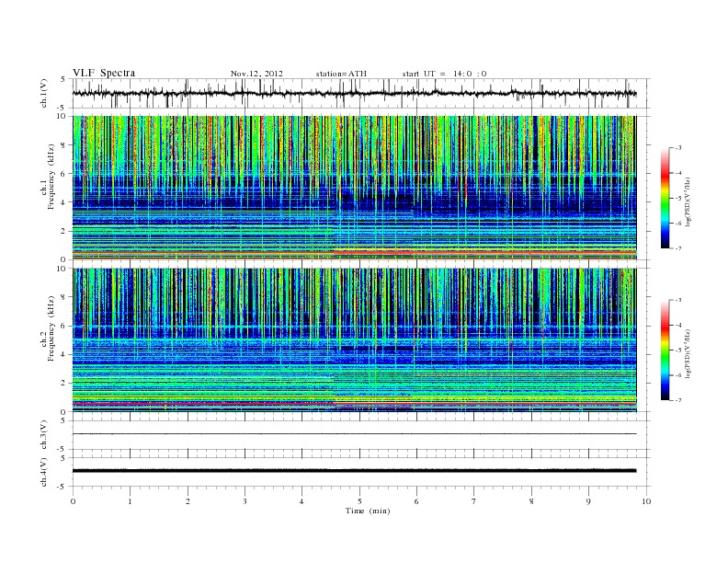Screen dimensions: 728x563
Task: Select the date text 'Nov.12, 2012'
Action: [256, 74]
